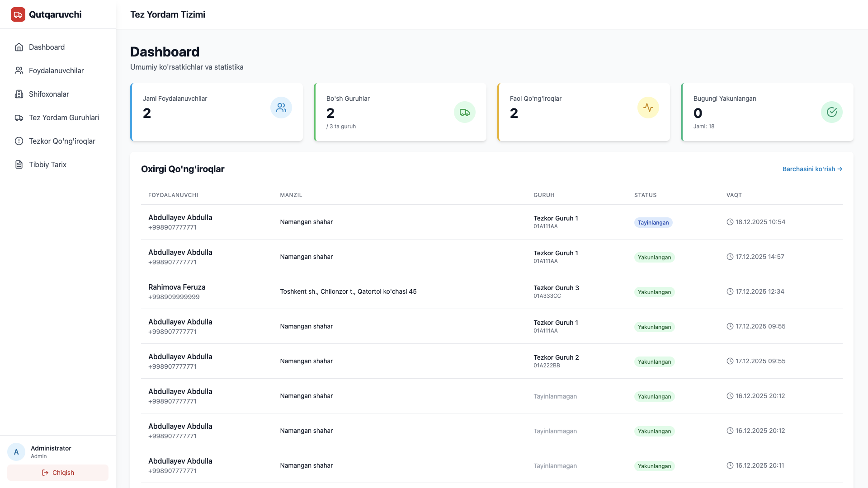Click the Tezkor Qo'ng'iroqlar alert icon
The image size is (868, 488).
coord(19,141)
